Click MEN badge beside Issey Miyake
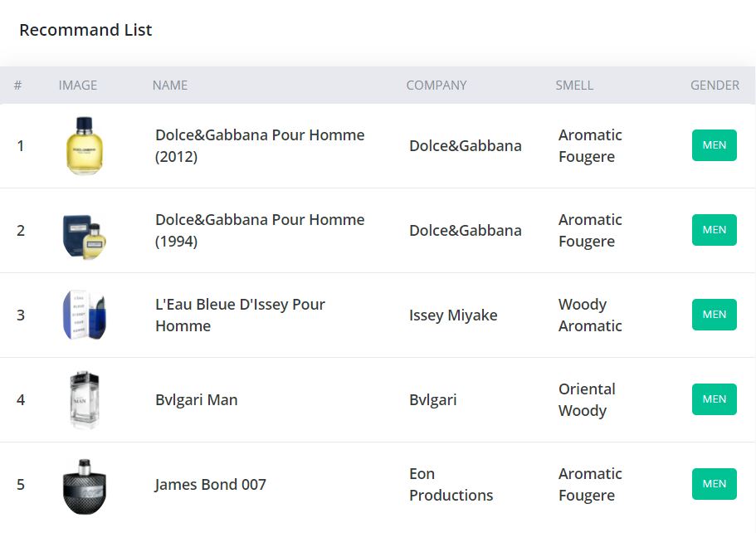Viewport: 756px width, 533px height. tap(714, 315)
